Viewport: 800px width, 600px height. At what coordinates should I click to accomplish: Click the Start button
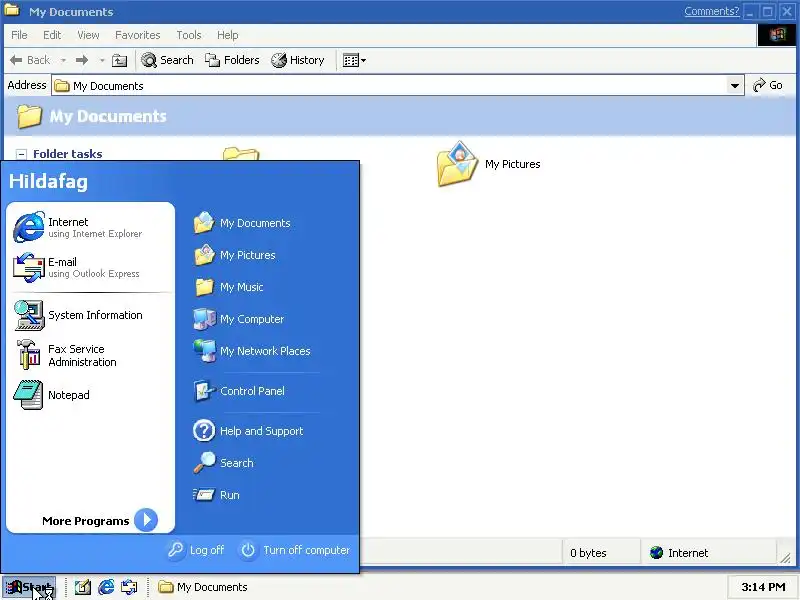pos(29,587)
